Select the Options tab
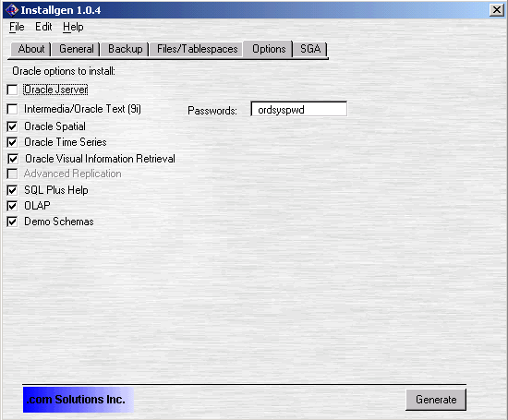This screenshot has height=420, width=508. 269,49
